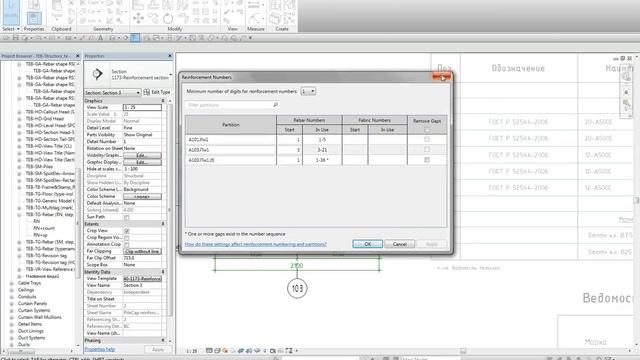Toggle the Crop View checkbox
This screenshot has width=640, height=360.
tap(127, 231)
